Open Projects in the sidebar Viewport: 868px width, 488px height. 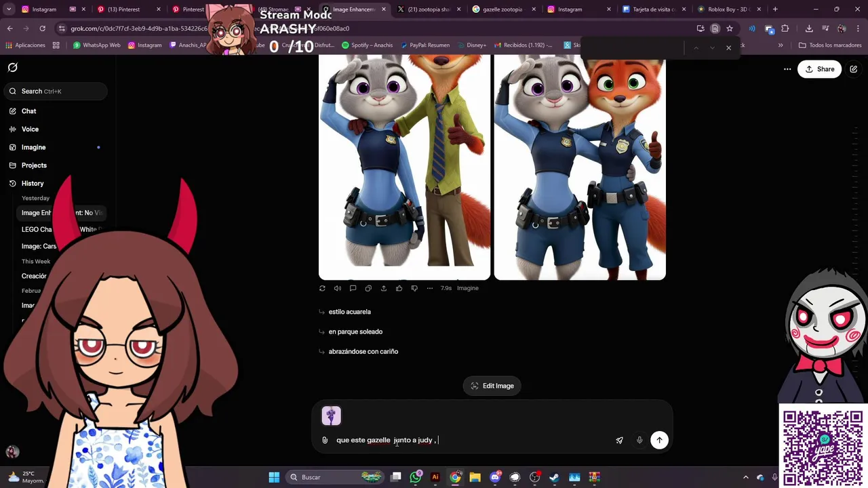coord(34,165)
